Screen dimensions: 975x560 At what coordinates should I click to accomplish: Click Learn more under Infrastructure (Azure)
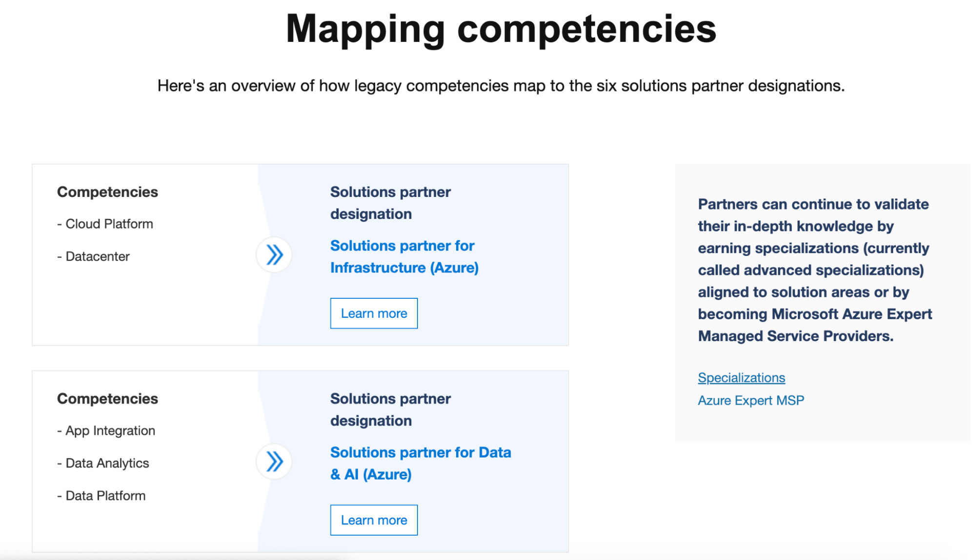(374, 313)
